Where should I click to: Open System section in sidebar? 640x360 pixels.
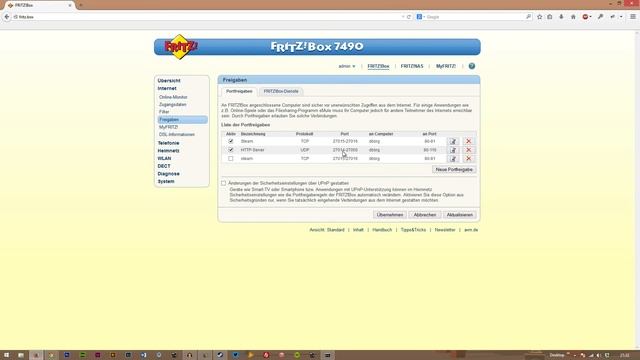click(166, 181)
